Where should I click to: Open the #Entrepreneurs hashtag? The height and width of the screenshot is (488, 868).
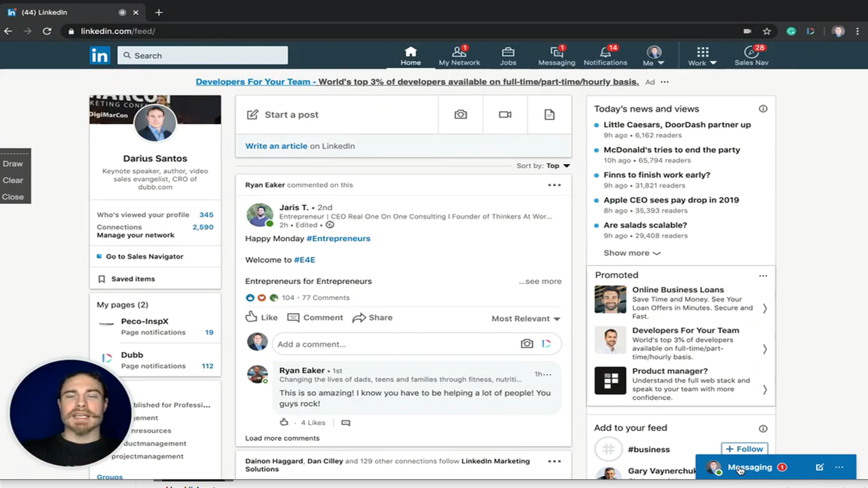(338, 239)
